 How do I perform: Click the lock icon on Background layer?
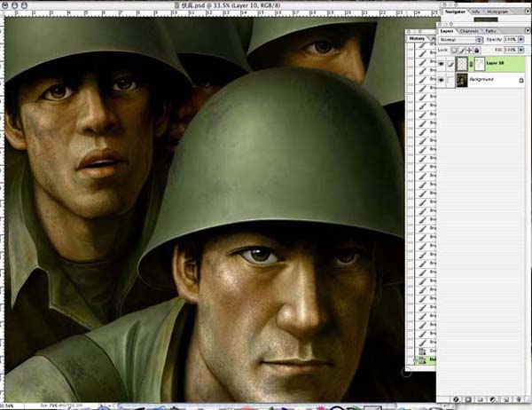[521, 81]
